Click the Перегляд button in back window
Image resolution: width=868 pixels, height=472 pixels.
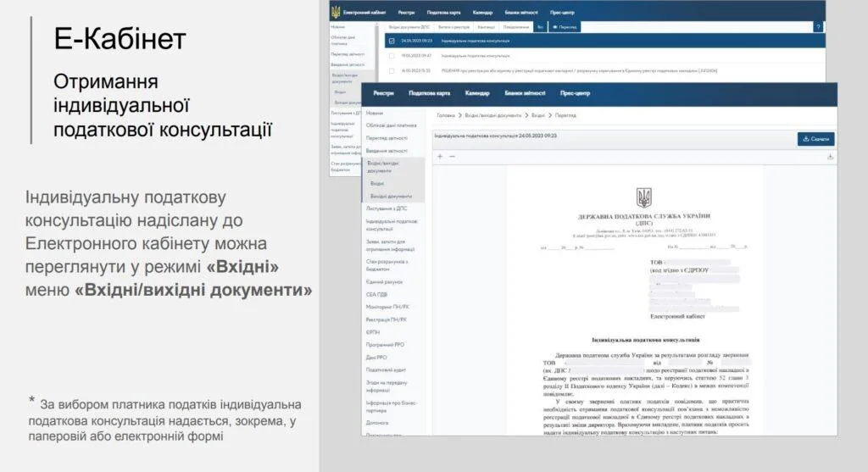click(564, 27)
